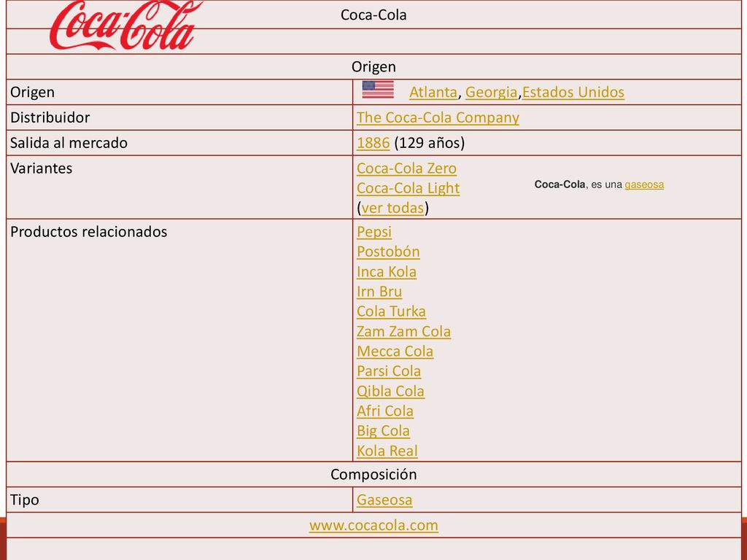This screenshot has height=560, width=747.
Task: Open the Coca-Cola Light variant link
Action: click(x=409, y=188)
